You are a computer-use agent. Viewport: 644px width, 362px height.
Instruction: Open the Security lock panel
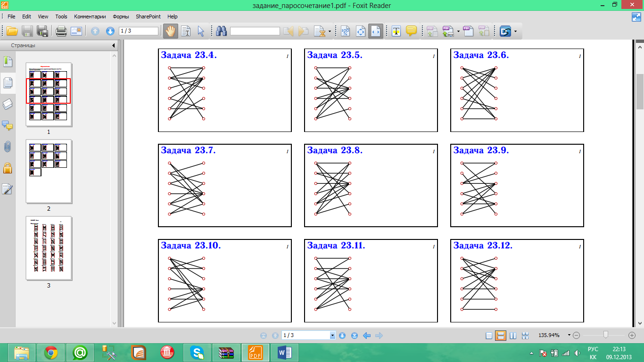tap(7, 168)
